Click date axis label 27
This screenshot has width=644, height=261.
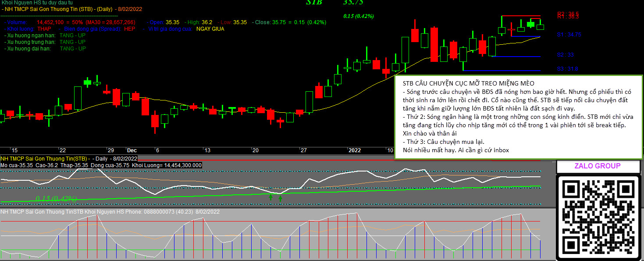(303, 150)
